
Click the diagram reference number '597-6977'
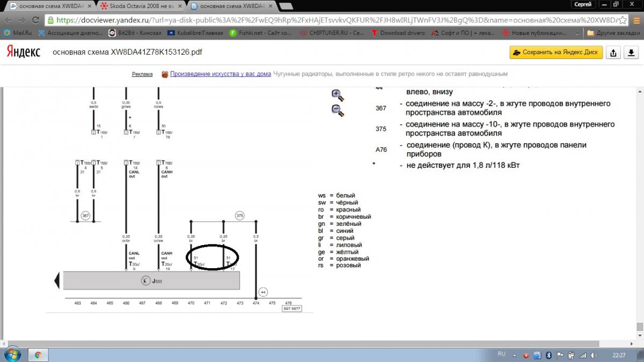(x=292, y=308)
